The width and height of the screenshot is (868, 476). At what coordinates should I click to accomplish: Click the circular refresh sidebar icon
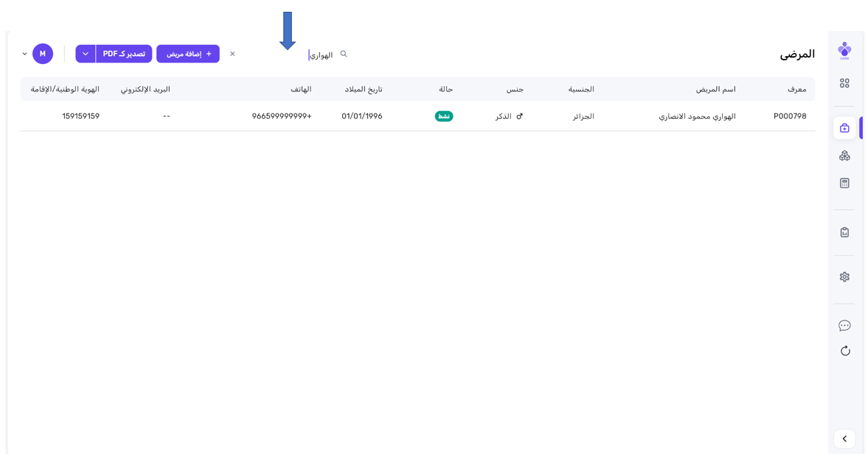point(844,351)
